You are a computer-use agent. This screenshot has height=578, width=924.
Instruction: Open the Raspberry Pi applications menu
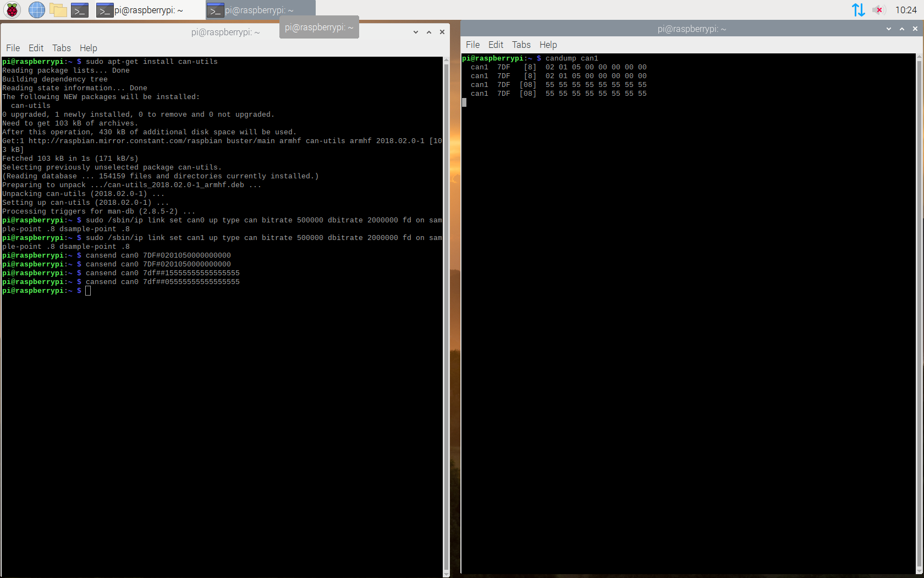click(x=12, y=10)
